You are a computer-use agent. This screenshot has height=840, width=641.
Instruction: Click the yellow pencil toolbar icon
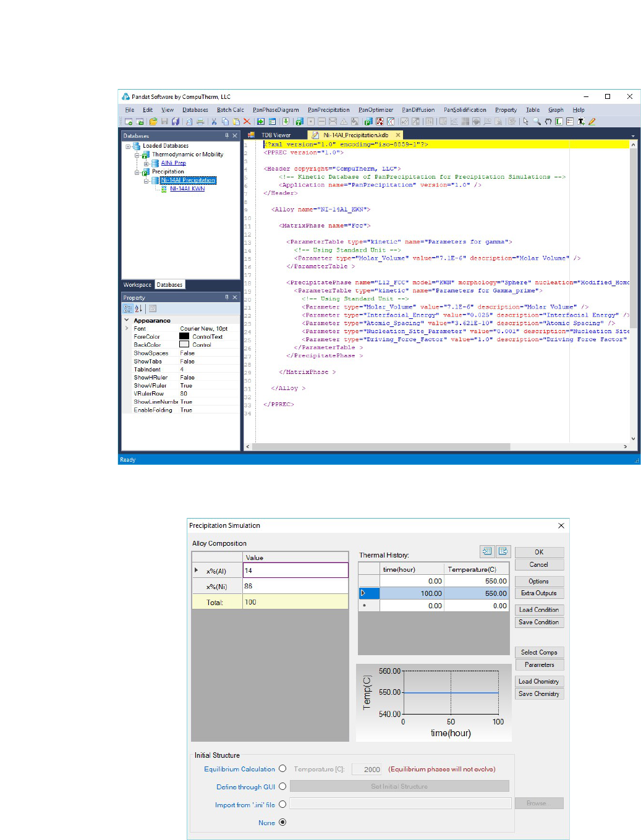[x=592, y=122]
